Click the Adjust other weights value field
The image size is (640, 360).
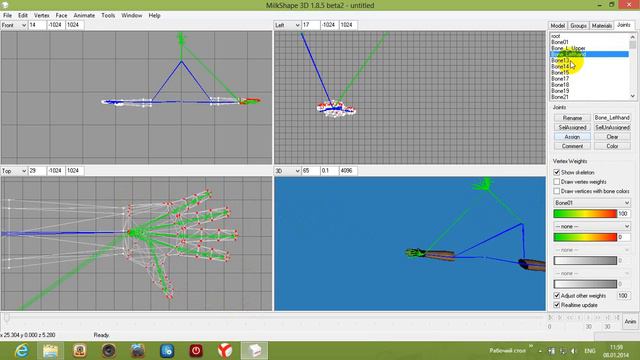(624, 295)
